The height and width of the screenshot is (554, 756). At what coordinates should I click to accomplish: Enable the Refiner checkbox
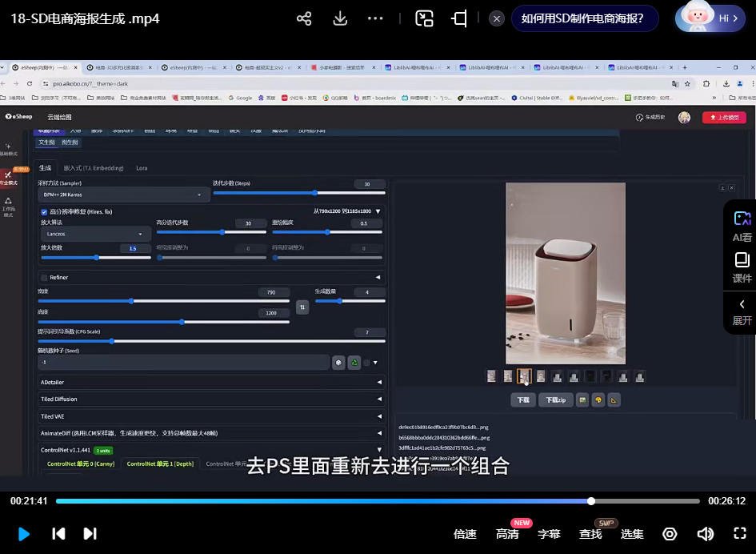click(44, 277)
